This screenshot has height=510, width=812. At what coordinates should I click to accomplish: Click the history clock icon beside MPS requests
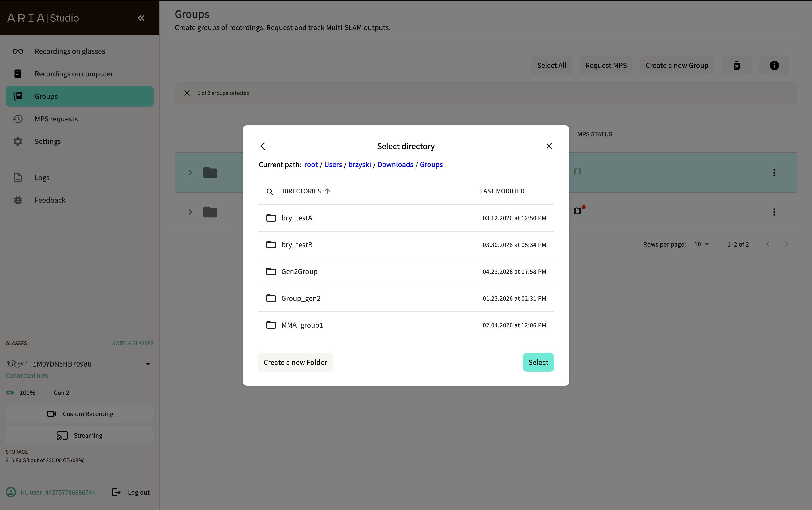pos(18,119)
